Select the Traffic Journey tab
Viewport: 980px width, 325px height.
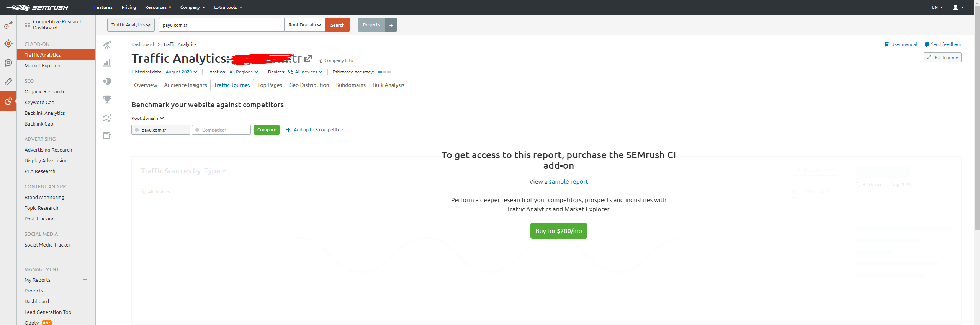click(232, 85)
